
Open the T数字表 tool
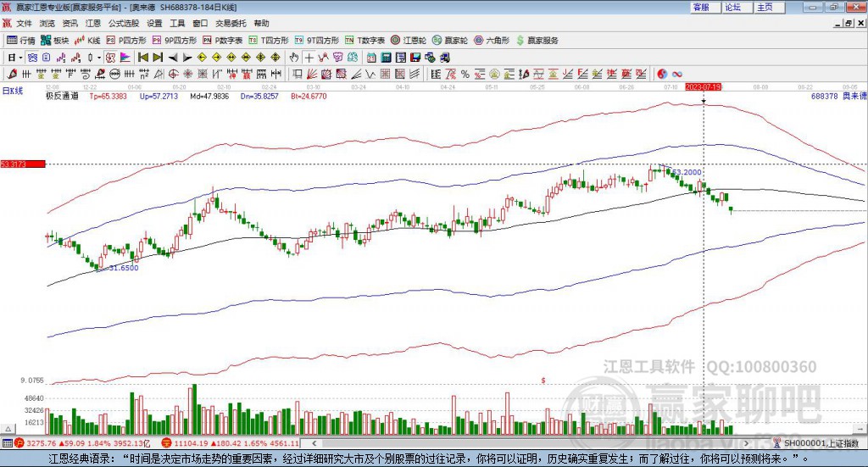click(364, 41)
